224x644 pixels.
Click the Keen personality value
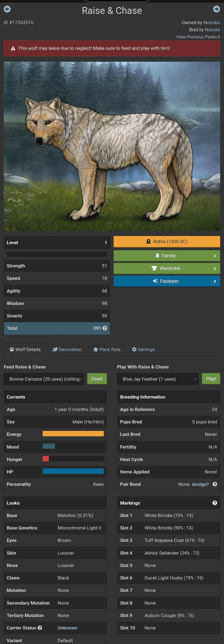(98, 484)
